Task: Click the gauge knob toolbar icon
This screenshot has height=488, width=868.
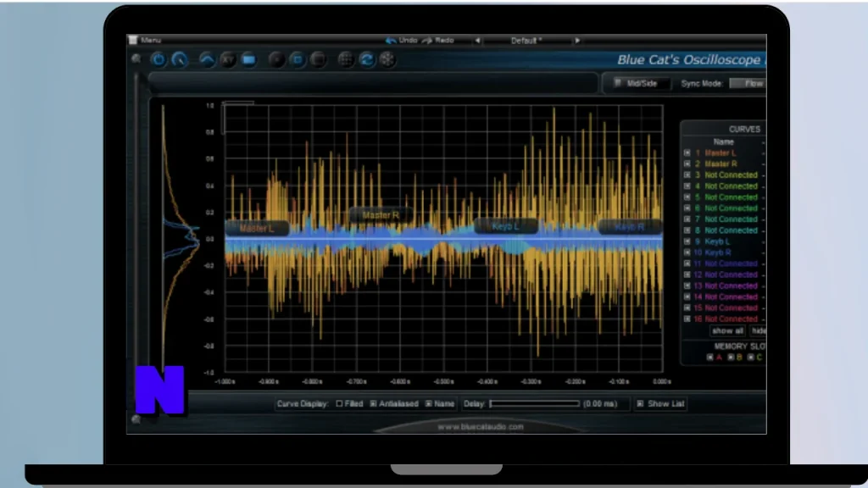Action: [x=180, y=59]
